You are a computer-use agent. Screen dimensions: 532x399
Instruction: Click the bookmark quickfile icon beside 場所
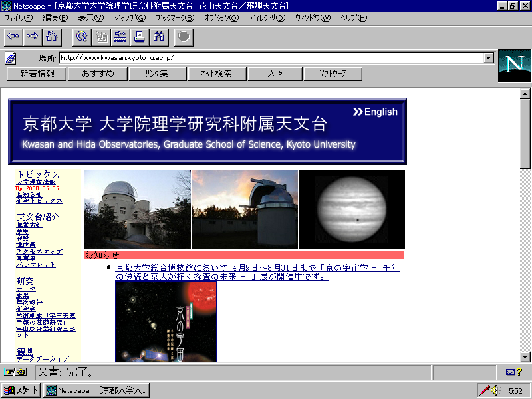(10, 59)
